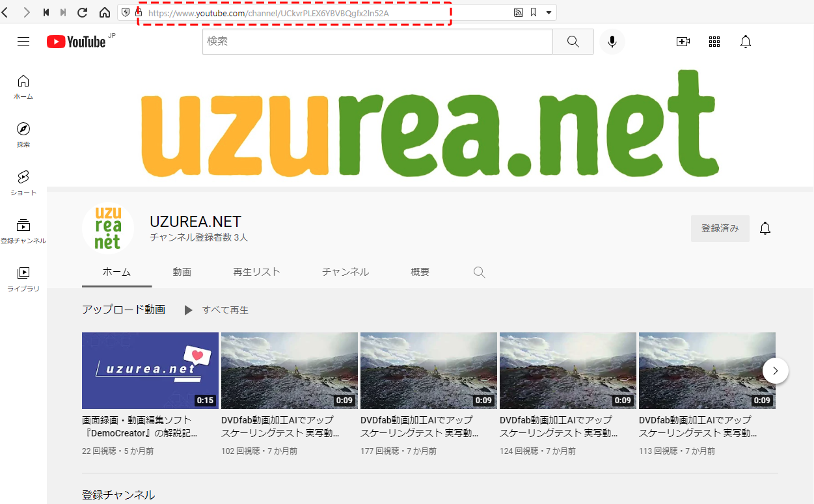
Task: Go to the browser home page
Action: [x=104, y=12]
